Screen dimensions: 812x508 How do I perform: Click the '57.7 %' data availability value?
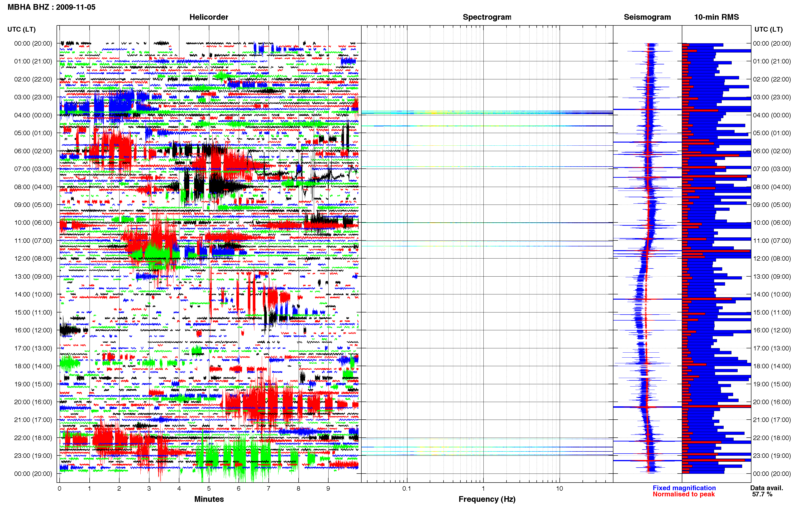pos(762,494)
